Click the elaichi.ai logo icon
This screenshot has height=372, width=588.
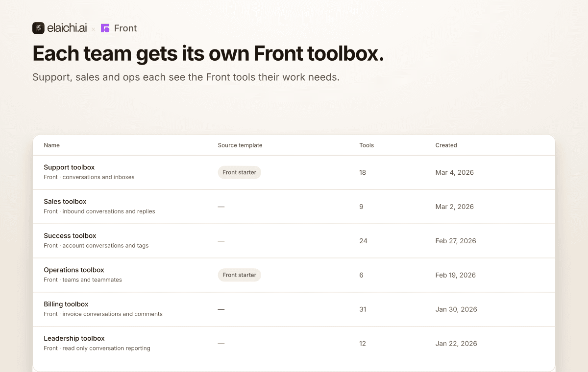point(39,28)
